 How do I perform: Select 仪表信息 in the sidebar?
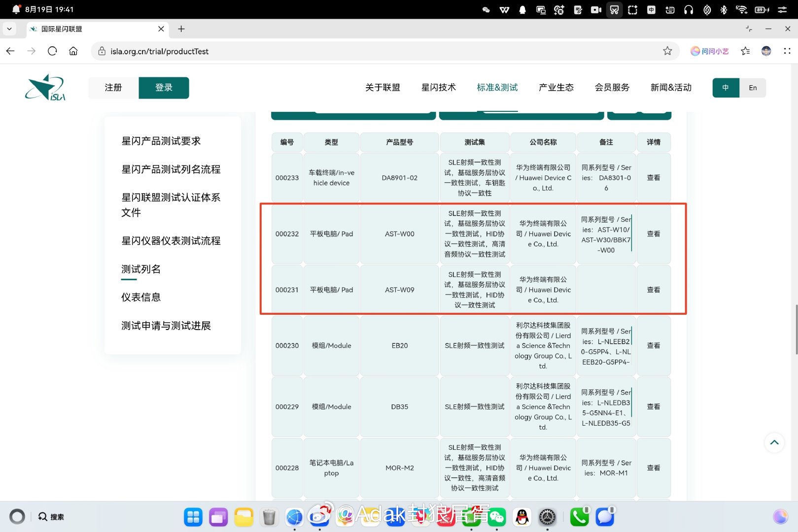click(x=141, y=297)
